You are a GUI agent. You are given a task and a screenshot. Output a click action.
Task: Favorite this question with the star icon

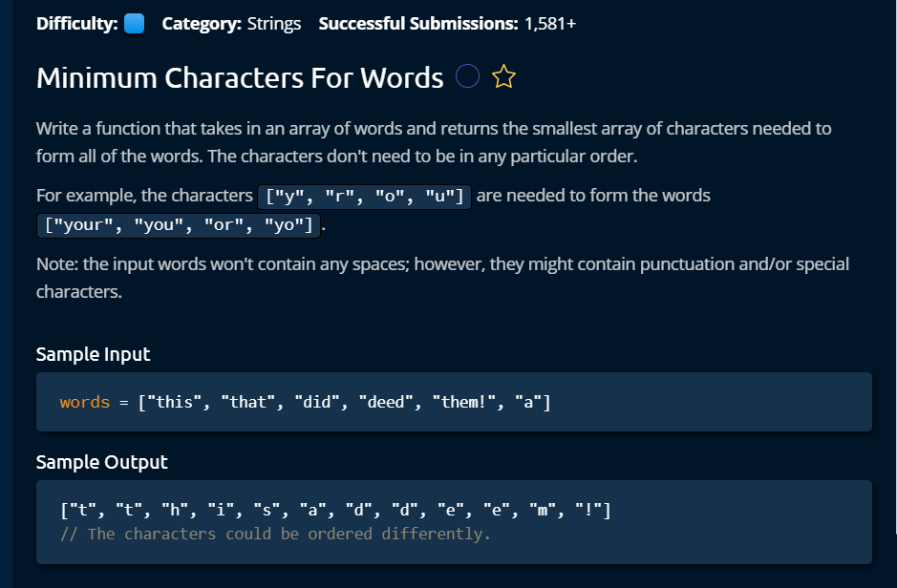(x=503, y=76)
